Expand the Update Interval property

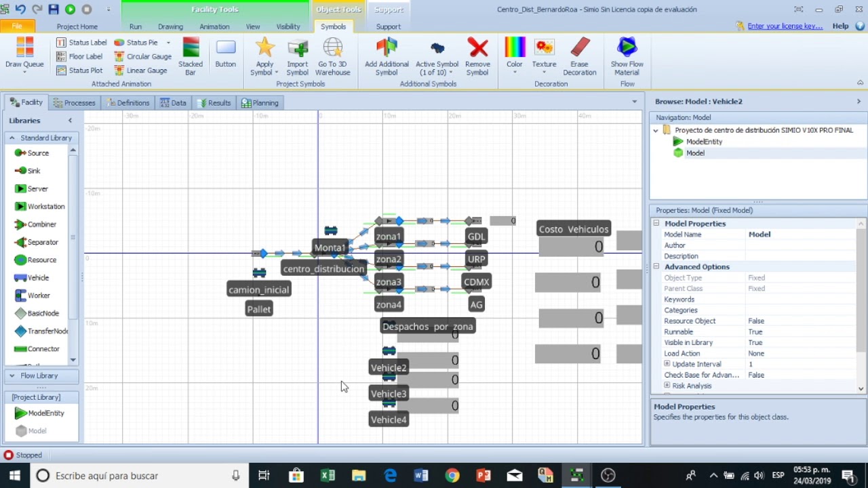tap(667, 364)
